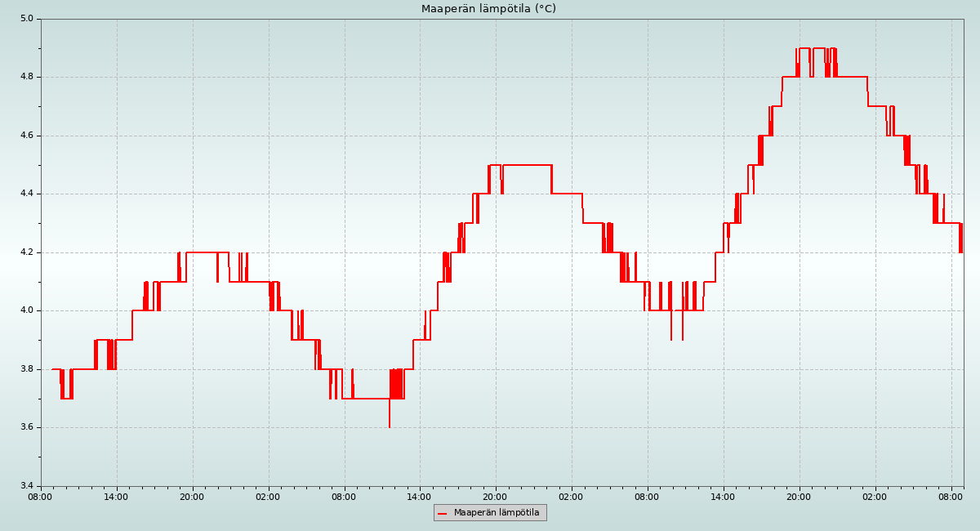Select the last 02:00 x-axis label
The width and height of the screenshot is (980, 531).
pyautogui.click(x=875, y=496)
